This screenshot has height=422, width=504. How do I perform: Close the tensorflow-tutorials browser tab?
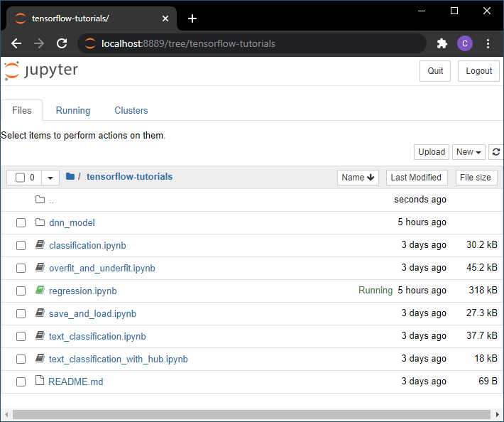click(165, 18)
